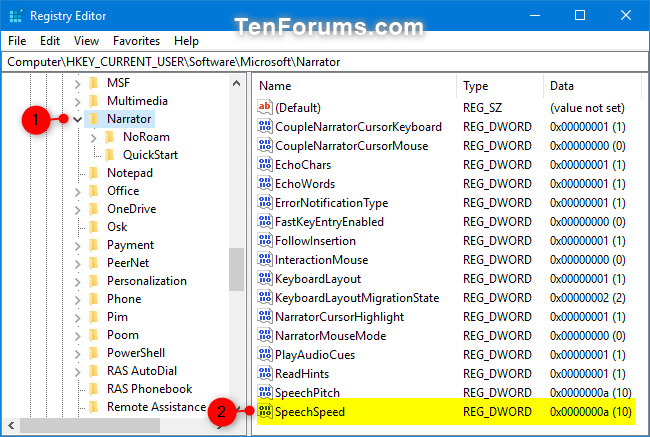Click the DWORD icon beside ErrorNotificationType
This screenshot has width=650, height=437.
(265, 202)
